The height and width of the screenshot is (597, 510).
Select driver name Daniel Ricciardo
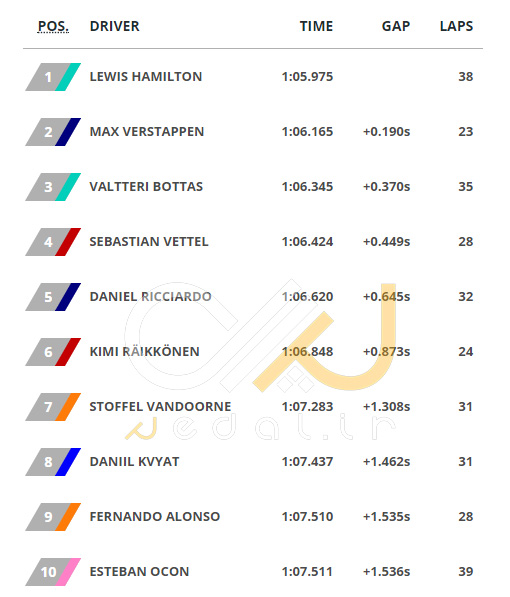click(x=150, y=297)
